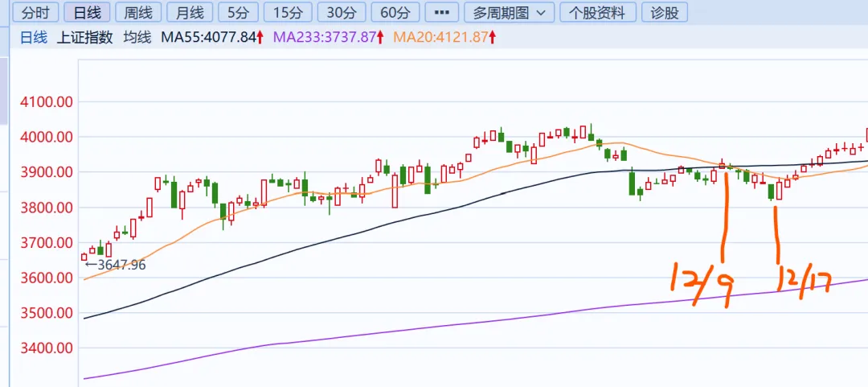Select the 日线 daily chart tab
The width and height of the screenshot is (868, 387).
(x=88, y=12)
